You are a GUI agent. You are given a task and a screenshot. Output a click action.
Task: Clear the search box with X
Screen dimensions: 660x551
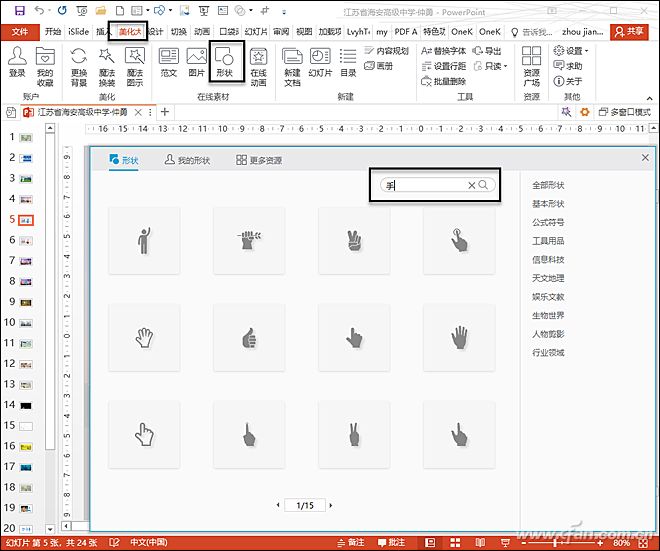472,185
